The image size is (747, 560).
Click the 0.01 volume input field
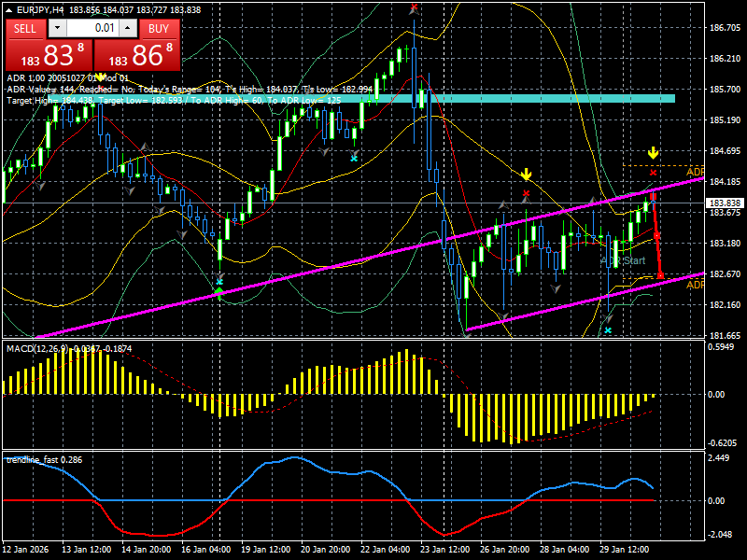[x=92, y=28]
